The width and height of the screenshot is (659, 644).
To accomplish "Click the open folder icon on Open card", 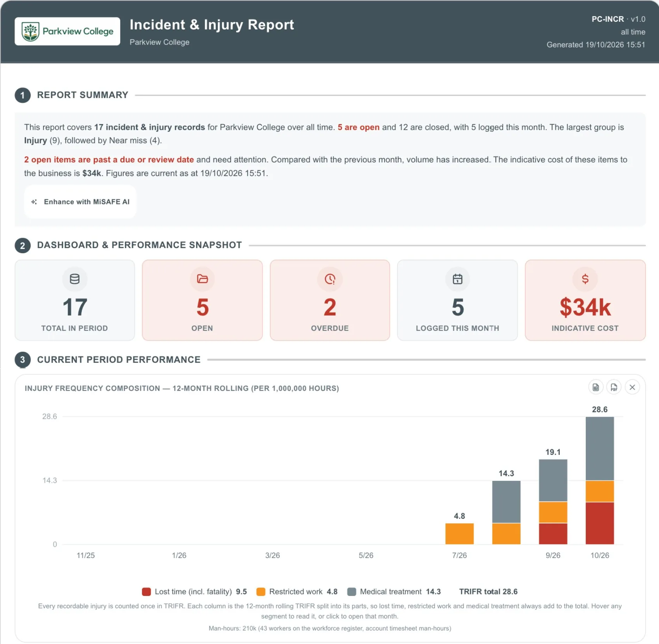I will point(202,279).
